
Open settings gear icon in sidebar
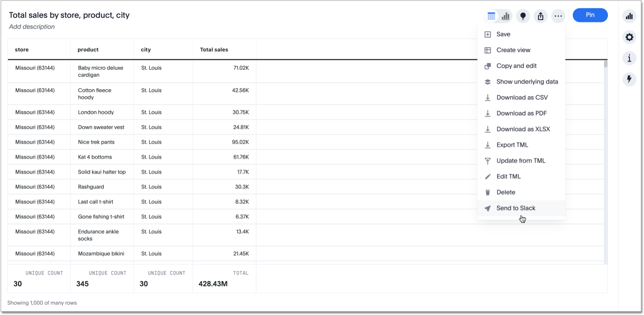(x=629, y=37)
